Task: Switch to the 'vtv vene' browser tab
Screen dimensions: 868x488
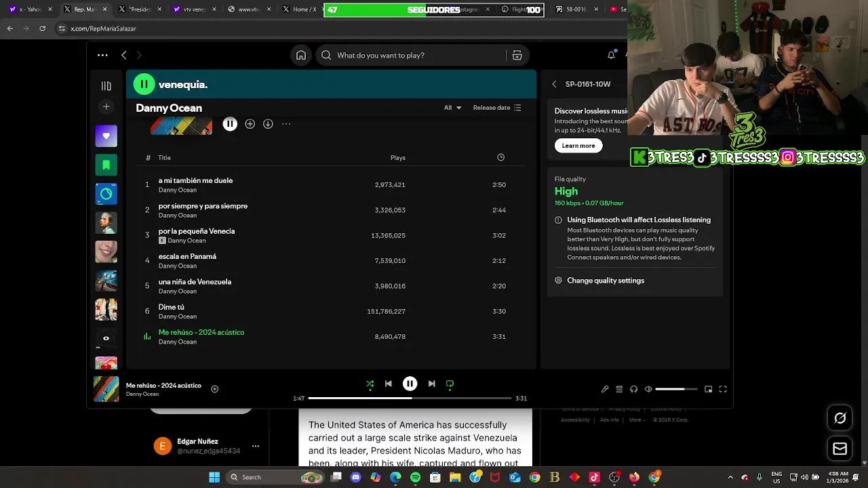Action: point(194,9)
